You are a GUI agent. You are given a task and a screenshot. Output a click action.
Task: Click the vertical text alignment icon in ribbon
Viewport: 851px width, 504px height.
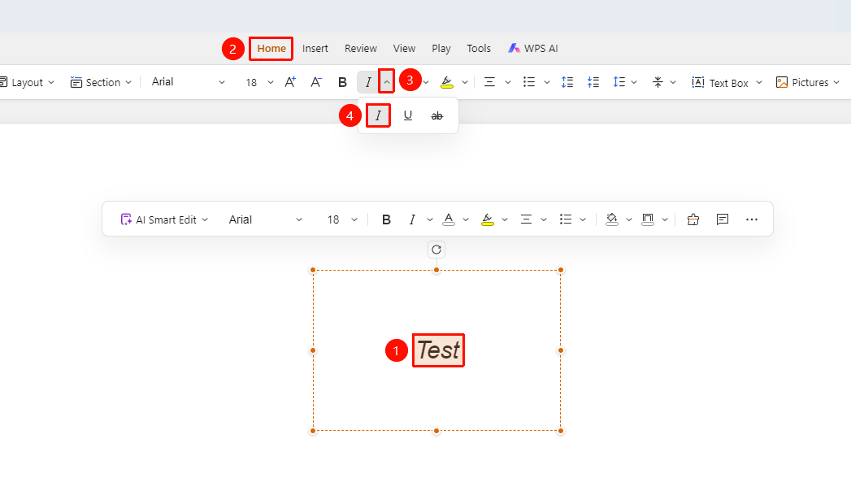(x=658, y=82)
